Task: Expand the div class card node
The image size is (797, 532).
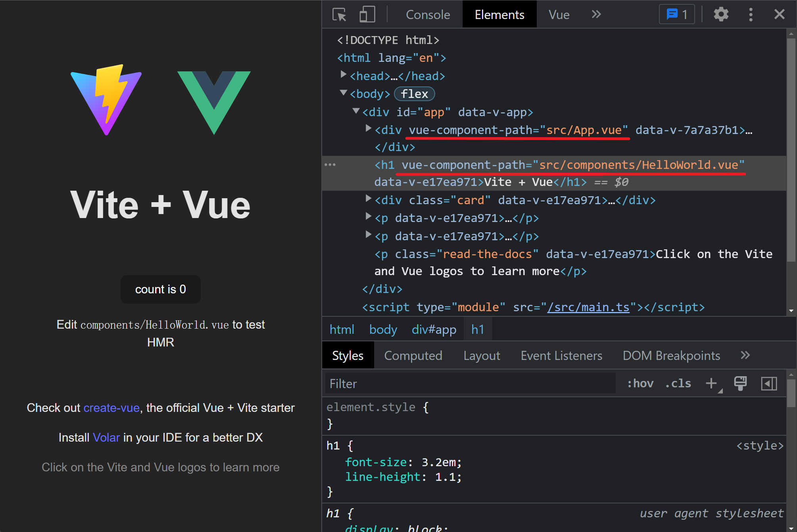Action: pos(369,199)
